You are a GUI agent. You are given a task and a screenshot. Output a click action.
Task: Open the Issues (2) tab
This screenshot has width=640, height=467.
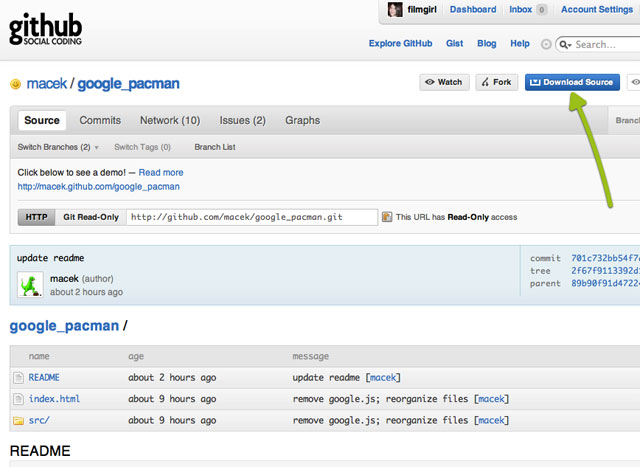click(x=242, y=120)
